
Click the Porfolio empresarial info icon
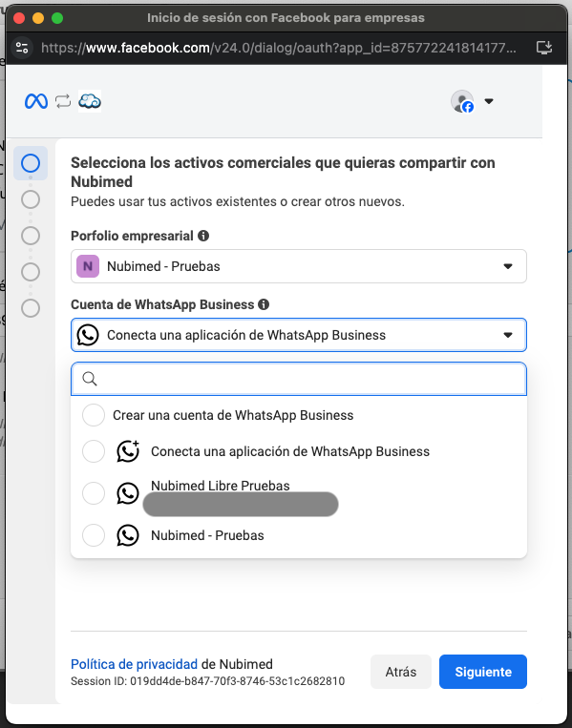tap(203, 236)
